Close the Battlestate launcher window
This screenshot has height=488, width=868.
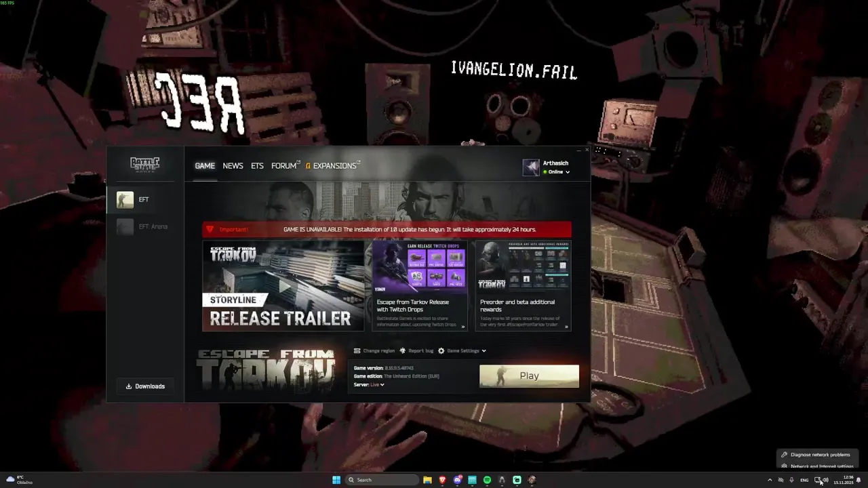tap(587, 150)
